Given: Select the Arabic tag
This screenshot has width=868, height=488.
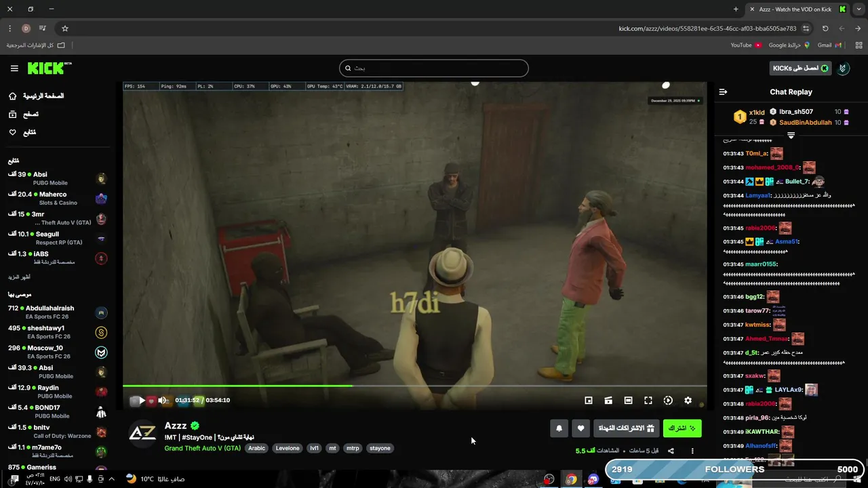Looking at the screenshot, I should 256,448.
